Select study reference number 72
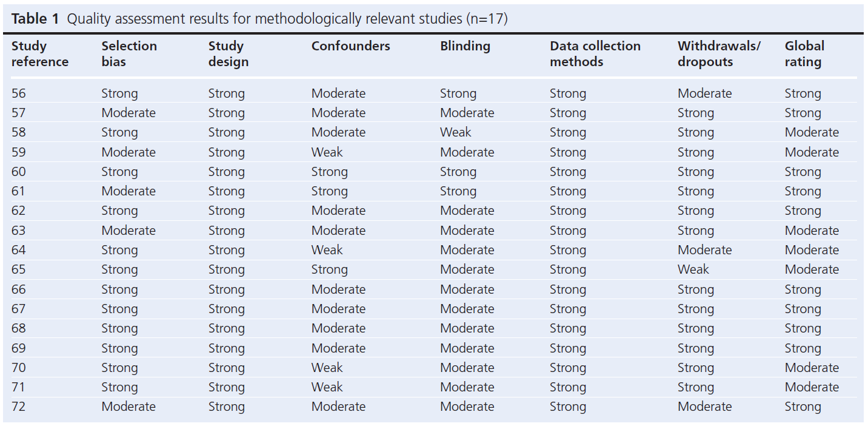Screen dimensions: 868x426 pos(19,407)
